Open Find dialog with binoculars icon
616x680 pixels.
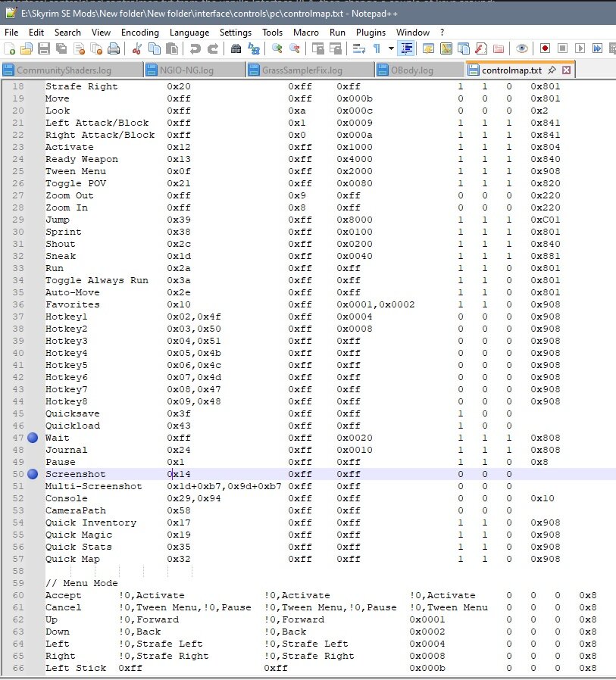pos(236,48)
